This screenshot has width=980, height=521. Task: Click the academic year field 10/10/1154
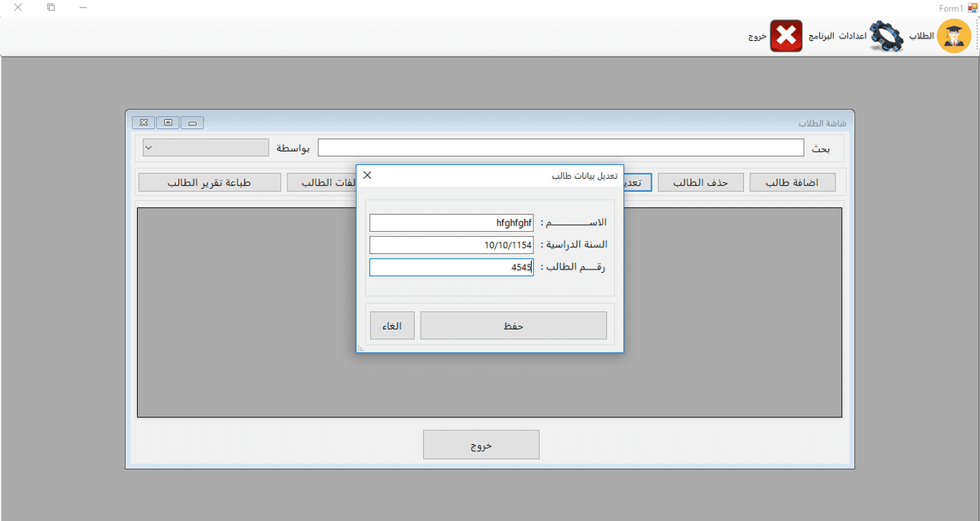tap(452, 245)
